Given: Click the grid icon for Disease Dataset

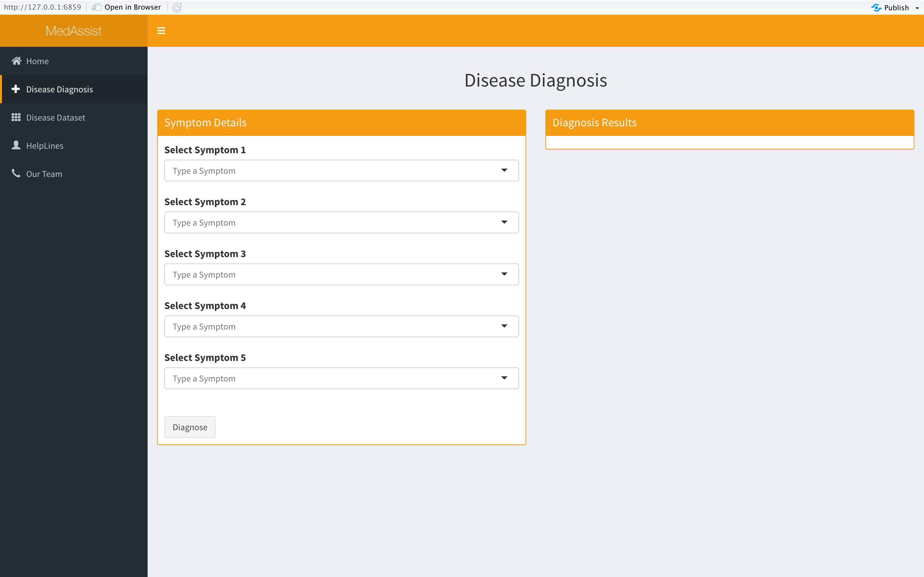Looking at the screenshot, I should click(x=16, y=117).
